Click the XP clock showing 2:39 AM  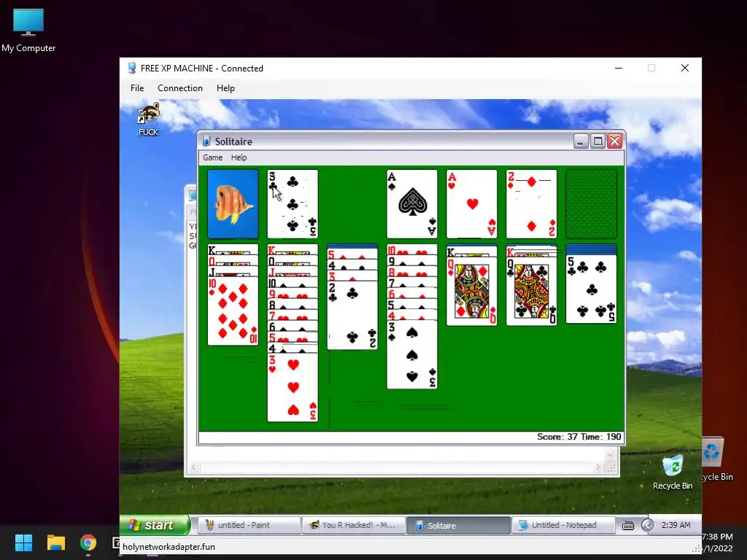pyautogui.click(x=676, y=525)
